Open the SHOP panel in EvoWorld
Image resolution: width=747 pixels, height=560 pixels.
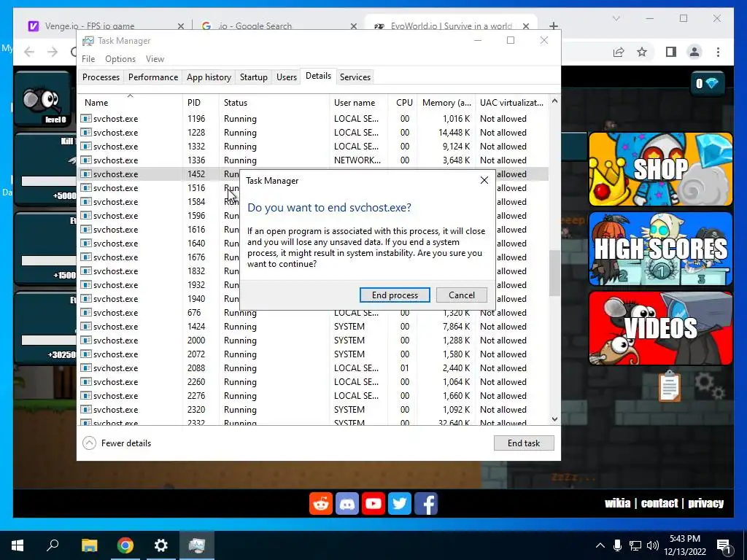click(661, 169)
